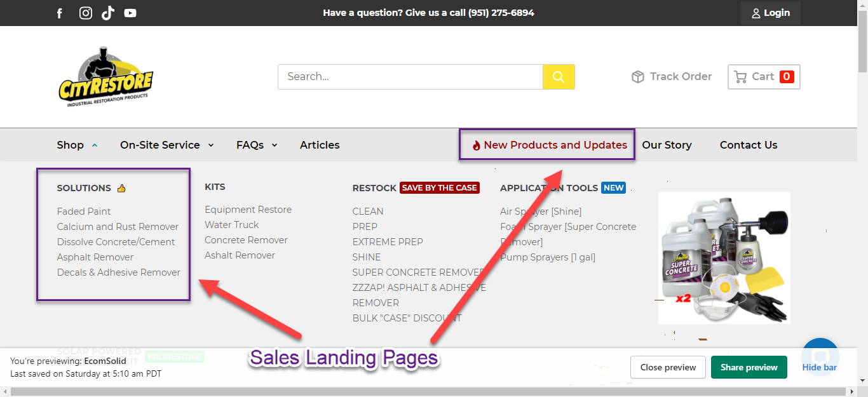868x397 pixels.
Task: Open the Articles menu item
Action: (x=320, y=145)
